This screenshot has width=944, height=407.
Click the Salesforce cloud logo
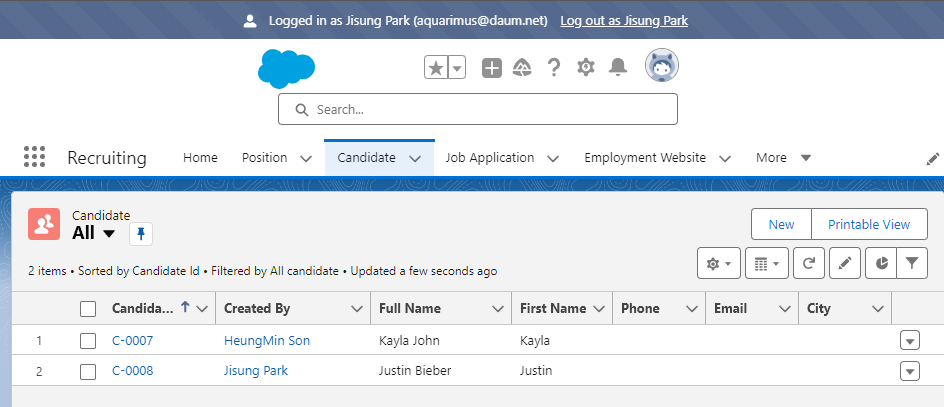pos(287,69)
